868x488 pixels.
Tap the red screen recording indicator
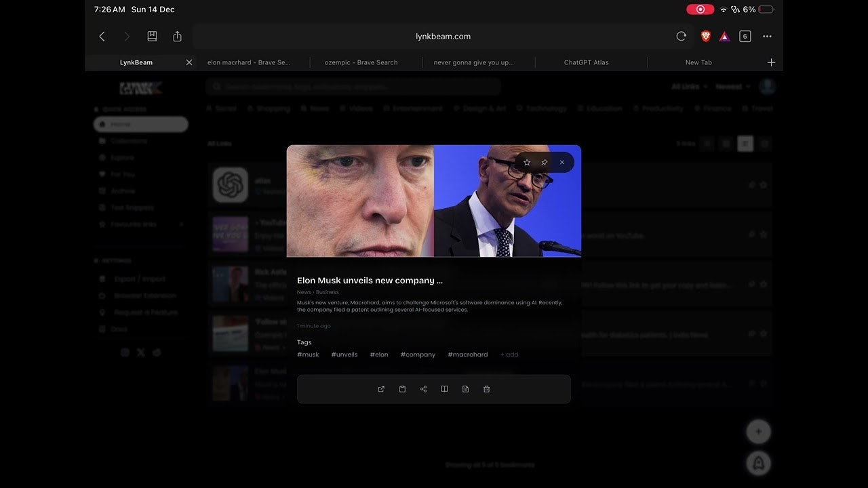coord(700,9)
